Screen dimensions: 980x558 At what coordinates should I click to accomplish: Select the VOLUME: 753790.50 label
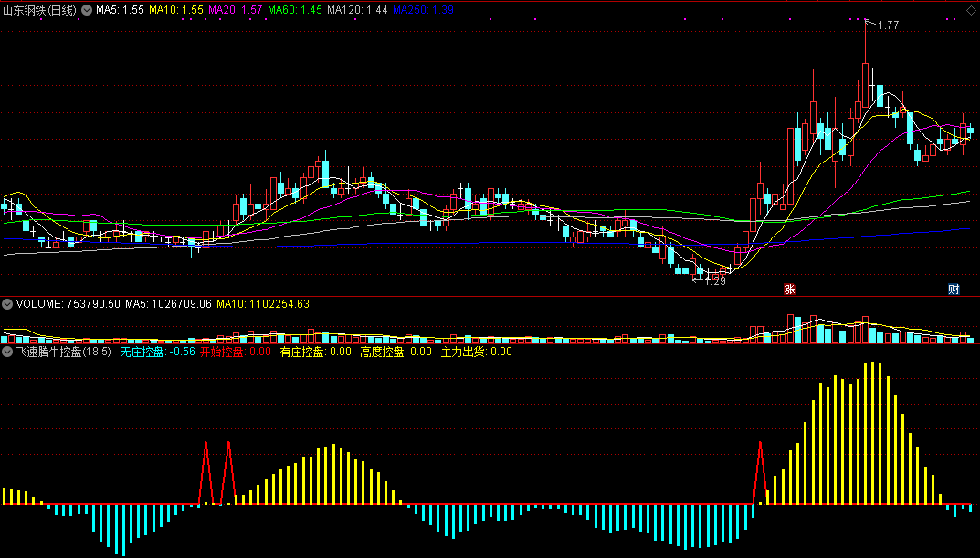[x=68, y=304]
